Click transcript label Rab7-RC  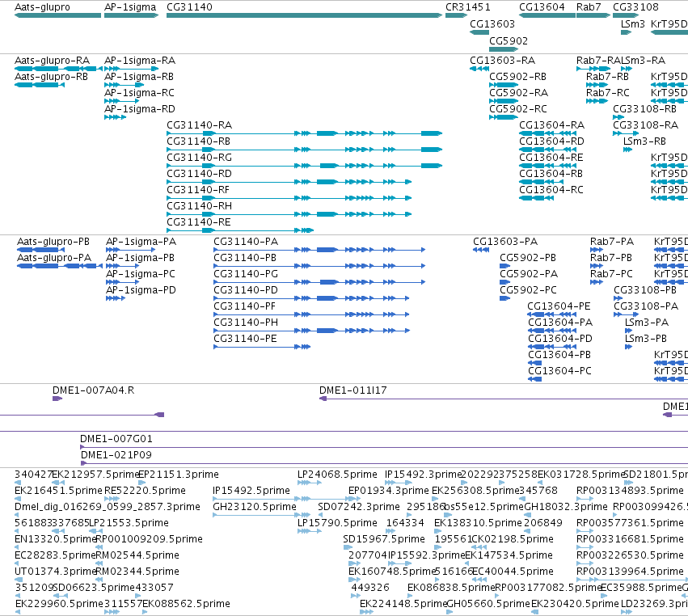pos(608,93)
